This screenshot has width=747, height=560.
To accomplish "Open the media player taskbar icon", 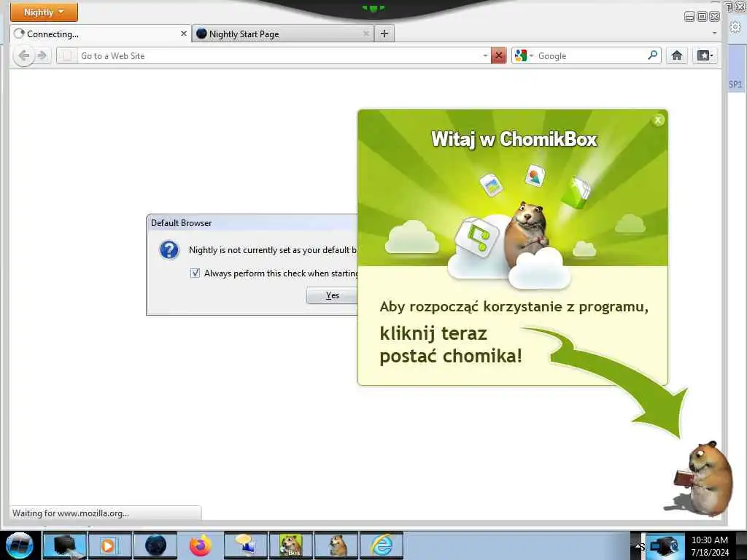I will (x=109, y=545).
